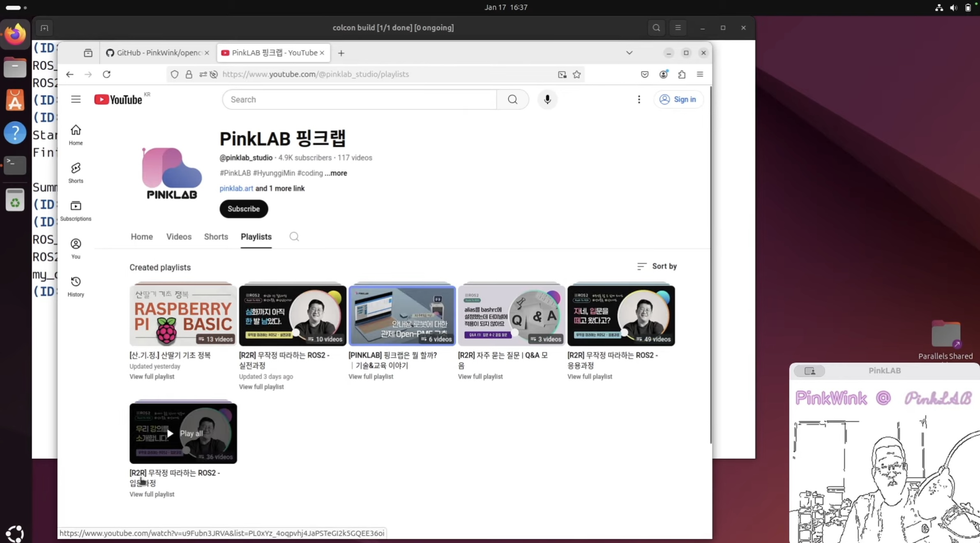
Task: Expand the list all tabs chevron
Action: click(x=629, y=53)
